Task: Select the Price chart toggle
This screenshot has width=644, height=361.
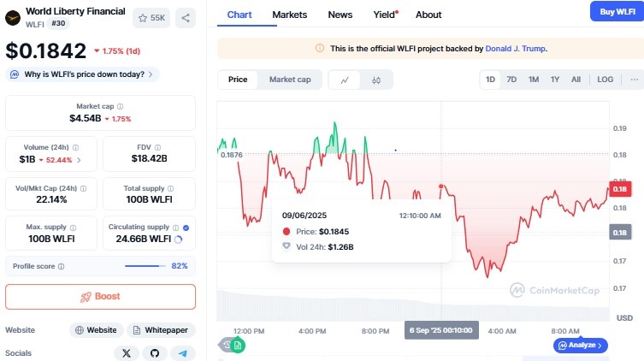Action: [x=238, y=80]
